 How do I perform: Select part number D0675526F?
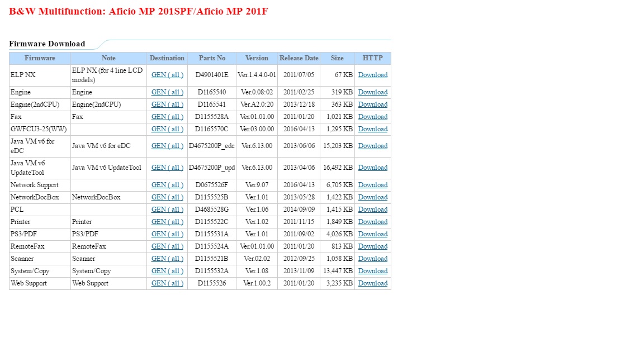pyautogui.click(x=212, y=185)
